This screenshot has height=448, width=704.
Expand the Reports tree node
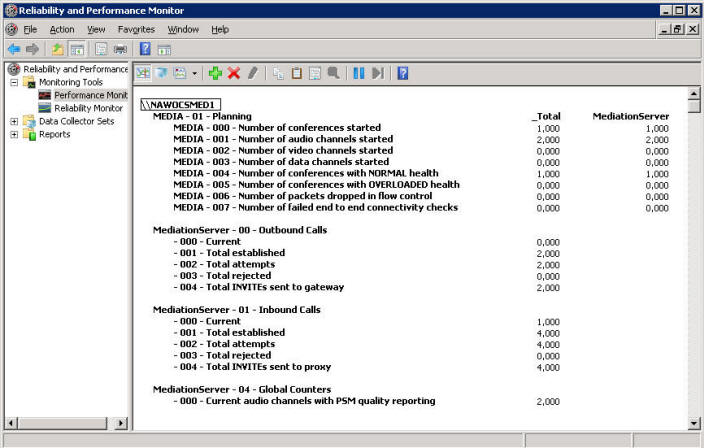(14, 135)
